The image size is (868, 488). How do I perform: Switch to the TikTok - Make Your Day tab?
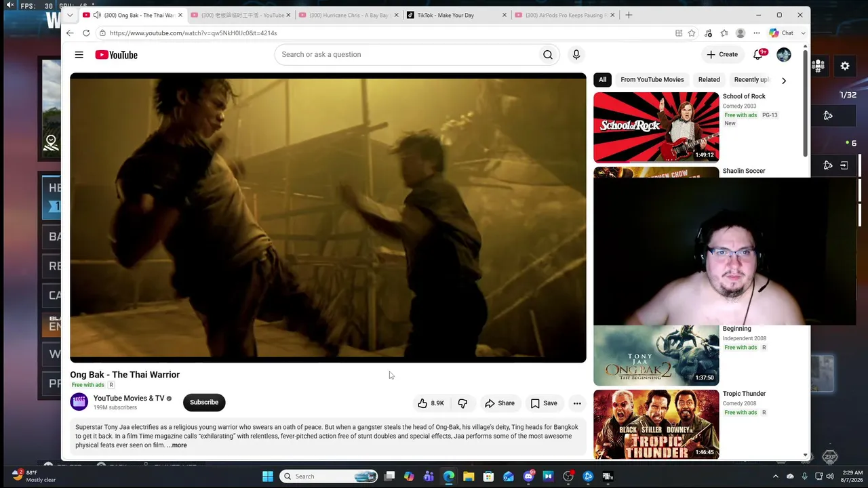pyautogui.click(x=456, y=15)
